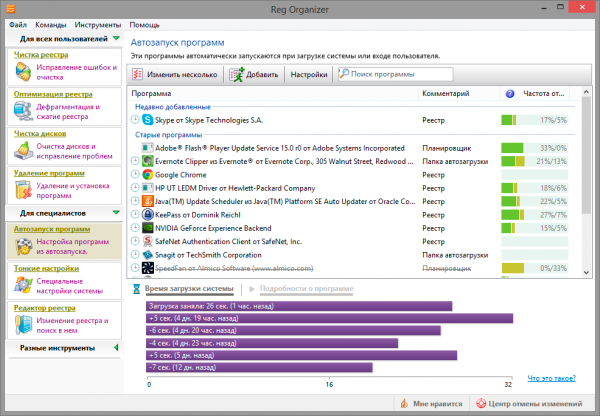Viewport: 600px width, 416px height.
Task: Toggle delay clock icon for Skype row
Action: point(135,120)
